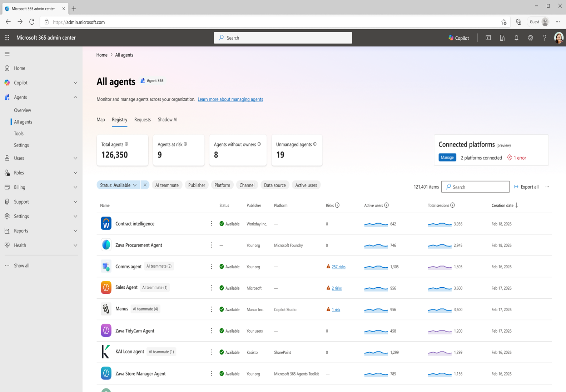Open Tools under Agents

coord(19,134)
